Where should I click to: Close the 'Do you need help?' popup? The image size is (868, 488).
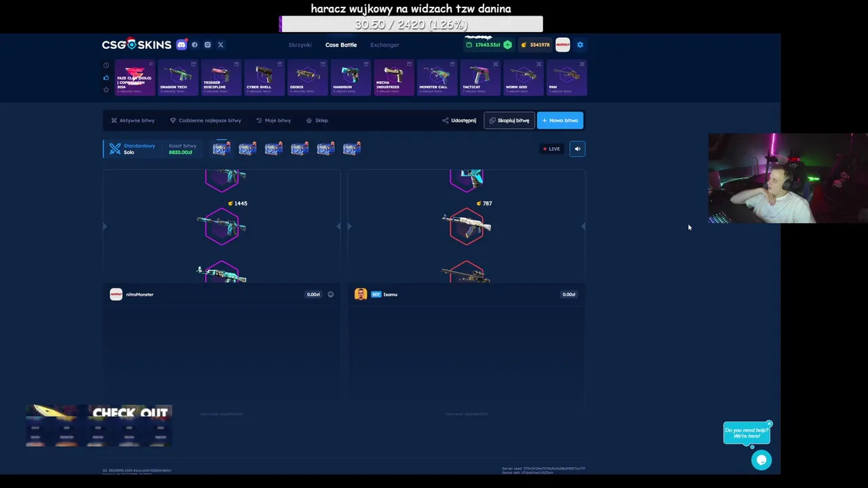[769, 424]
